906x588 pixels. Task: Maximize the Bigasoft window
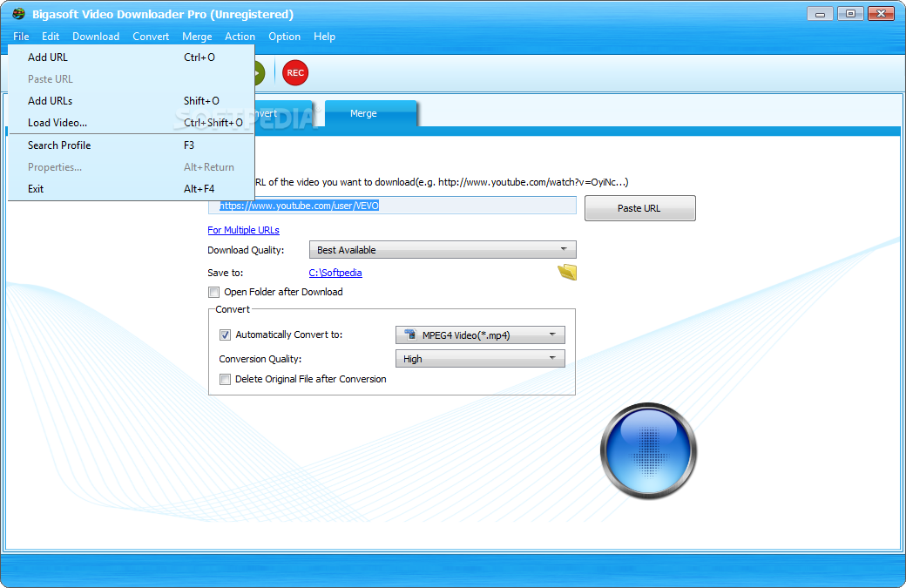tap(850, 14)
